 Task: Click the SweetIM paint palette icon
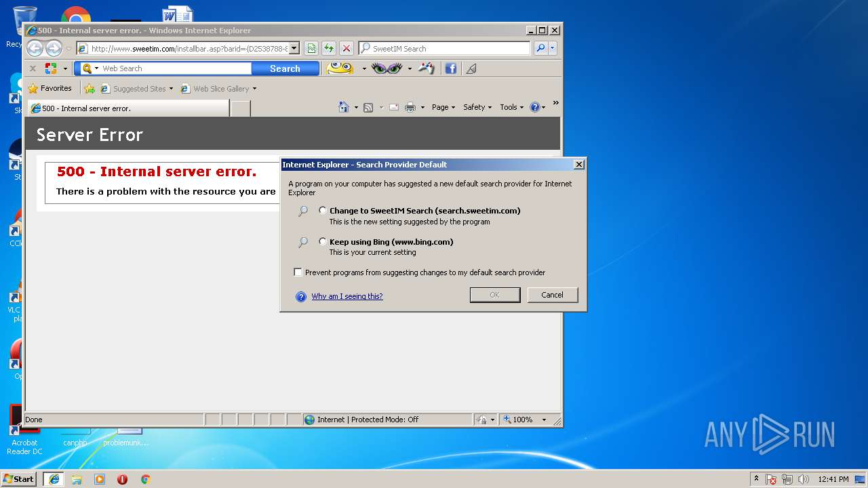pos(427,68)
